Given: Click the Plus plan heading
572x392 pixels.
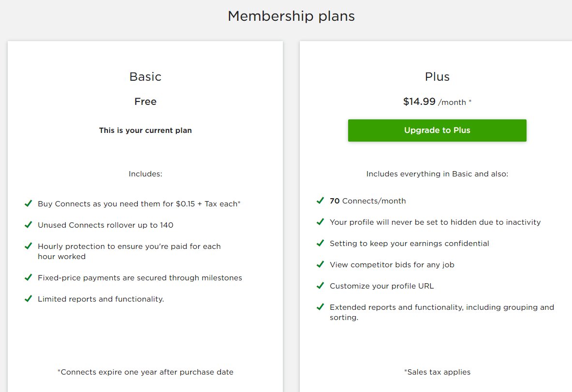Looking at the screenshot, I should coord(437,77).
